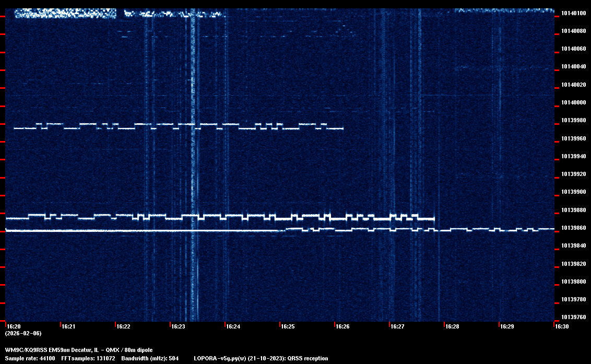
Task: Select the 16:23 time marker
Action: tap(178, 326)
